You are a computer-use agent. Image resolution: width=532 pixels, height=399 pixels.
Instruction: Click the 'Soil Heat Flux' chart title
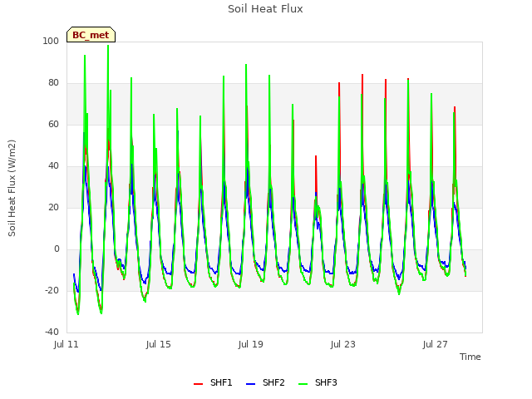click(x=265, y=9)
